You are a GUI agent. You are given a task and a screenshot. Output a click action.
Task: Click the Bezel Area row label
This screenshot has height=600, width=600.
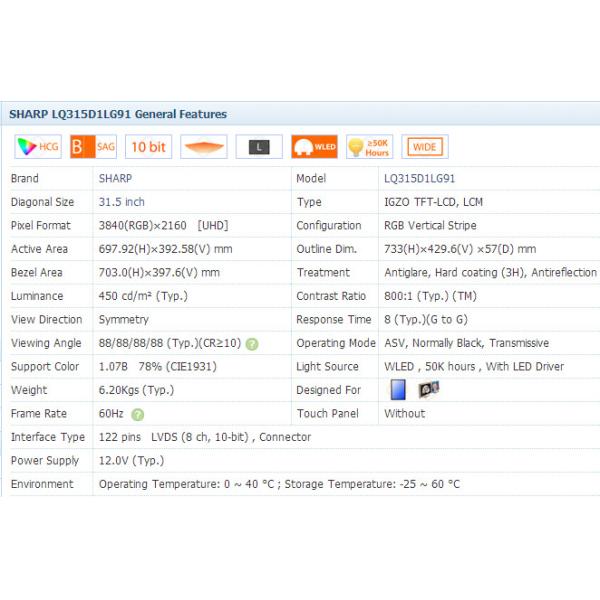(37, 272)
